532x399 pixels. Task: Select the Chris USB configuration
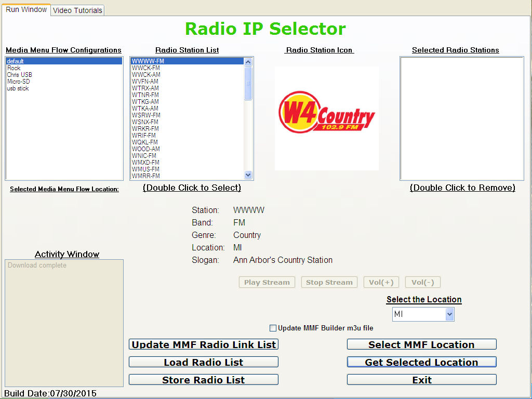pos(64,75)
